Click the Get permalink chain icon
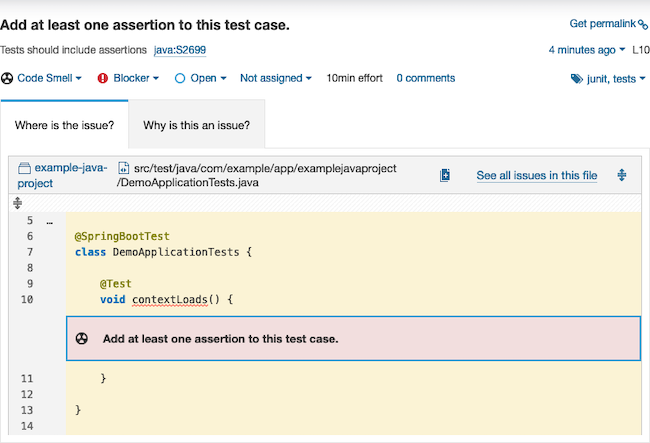 click(x=643, y=25)
